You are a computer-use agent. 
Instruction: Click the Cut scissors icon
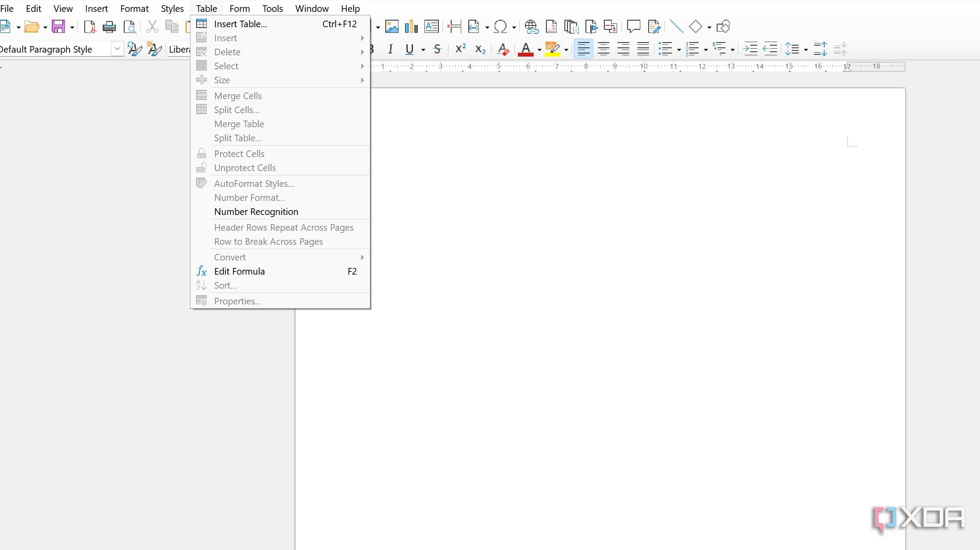(x=152, y=27)
